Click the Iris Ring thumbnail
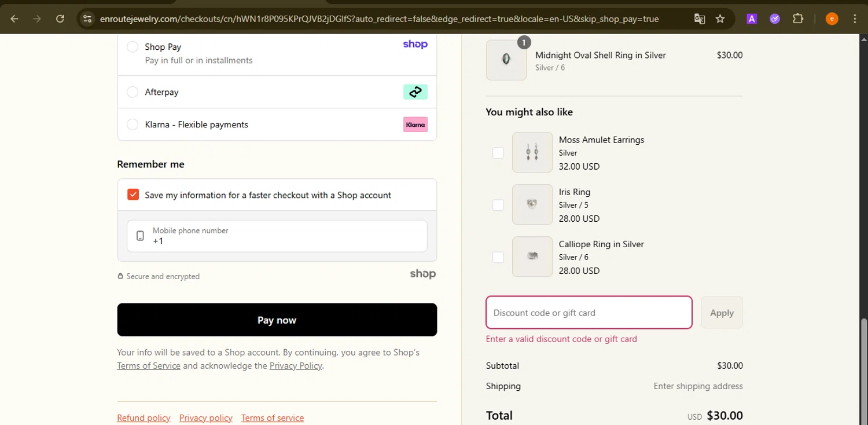The image size is (868, 425). pyautogui.click(x=532, y=204)
